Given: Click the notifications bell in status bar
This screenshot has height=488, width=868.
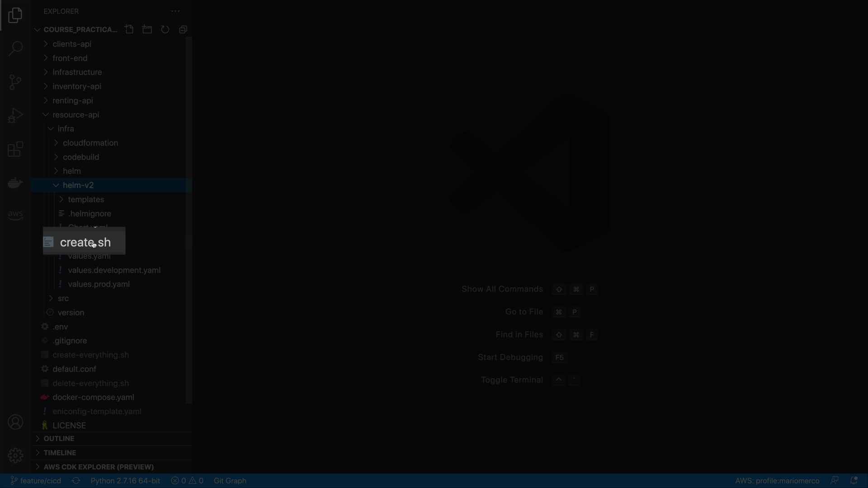Looking at the screenshot, I should click(854, 481).
